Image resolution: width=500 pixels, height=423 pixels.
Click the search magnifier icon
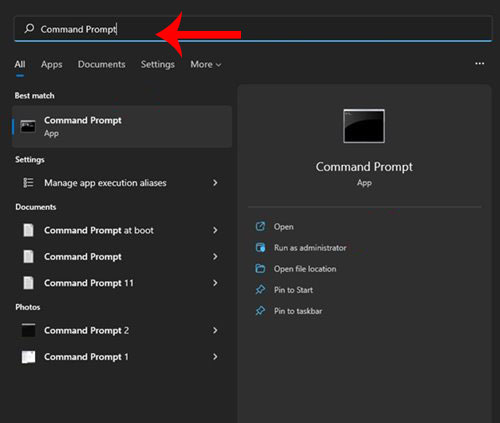coord(29,28)
